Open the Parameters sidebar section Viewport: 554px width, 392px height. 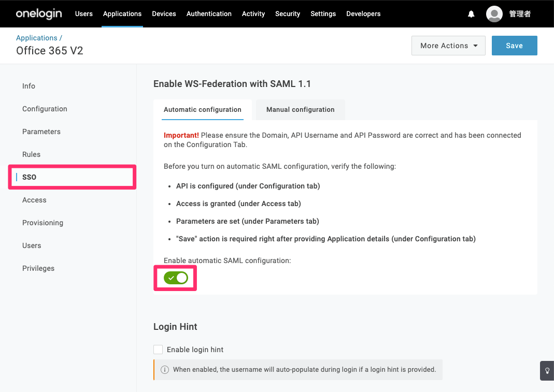[x=41, y=132]
